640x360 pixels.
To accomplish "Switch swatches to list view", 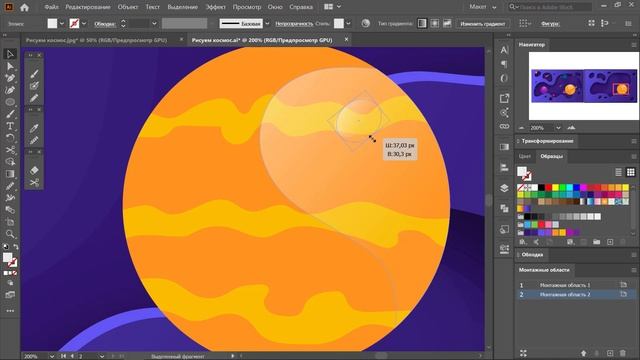I will 618,172.
